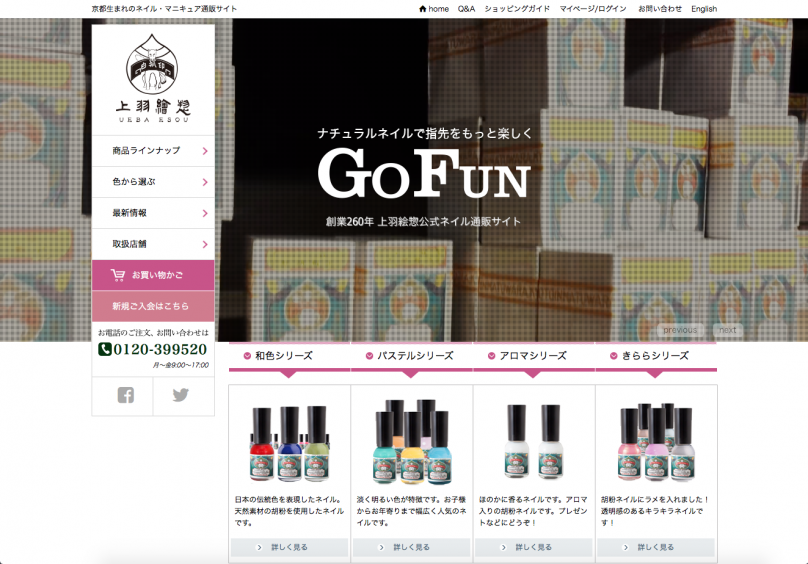Click 胡粉ネイルにラメ description text

655,511
